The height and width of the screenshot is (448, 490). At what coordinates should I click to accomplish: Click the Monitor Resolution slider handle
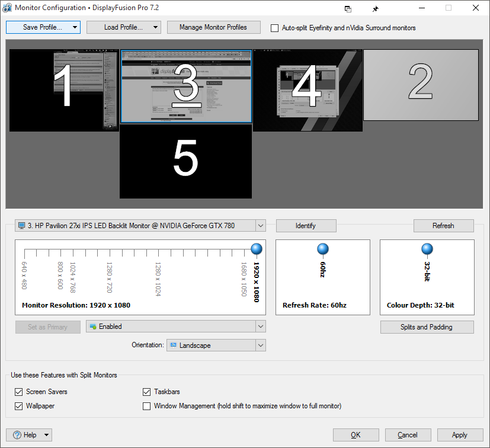coord(257,249)
